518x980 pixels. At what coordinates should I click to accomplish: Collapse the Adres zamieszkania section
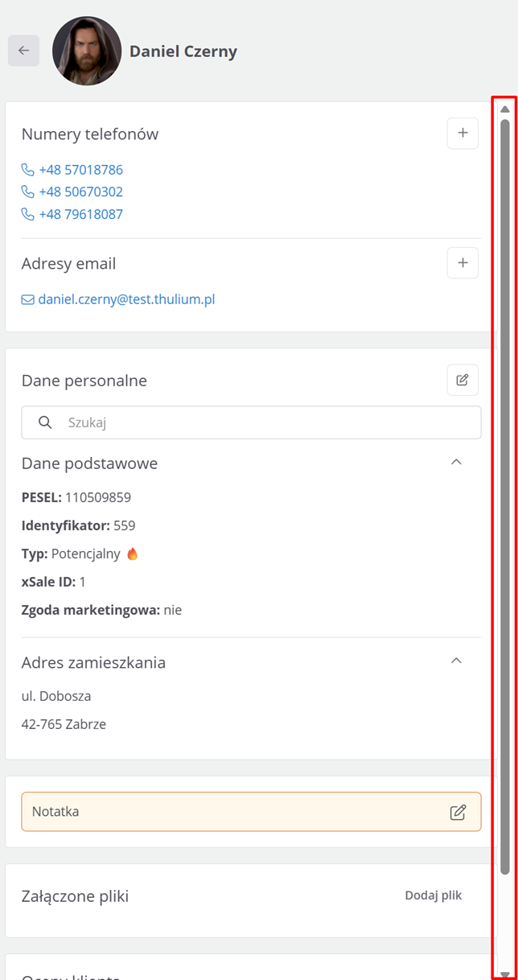point(456,661)
